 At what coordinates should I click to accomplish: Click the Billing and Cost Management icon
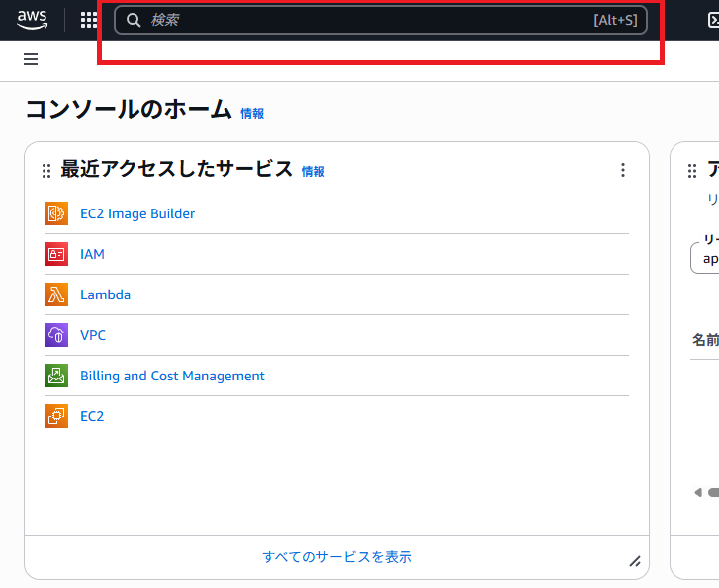(56, 376)
